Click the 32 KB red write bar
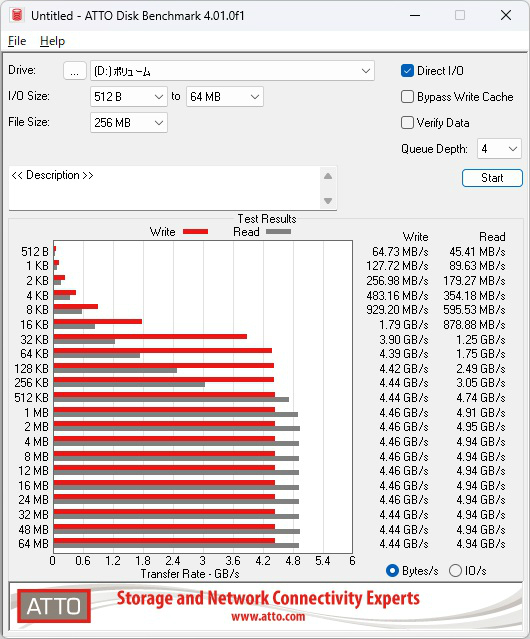 [150, 337]
